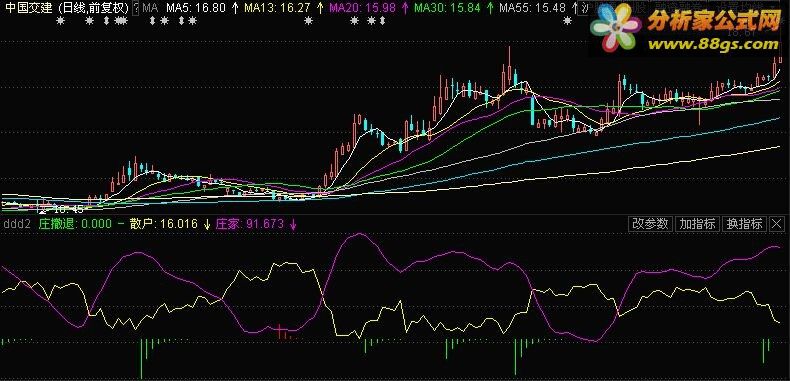
Task: Click the 改参数 button
Action: click(x=650, y=224)
